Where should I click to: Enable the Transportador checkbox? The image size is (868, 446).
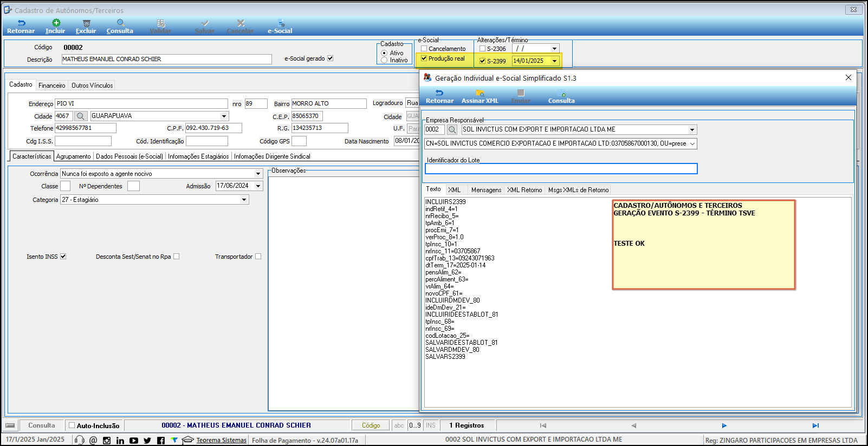point(258,257)
